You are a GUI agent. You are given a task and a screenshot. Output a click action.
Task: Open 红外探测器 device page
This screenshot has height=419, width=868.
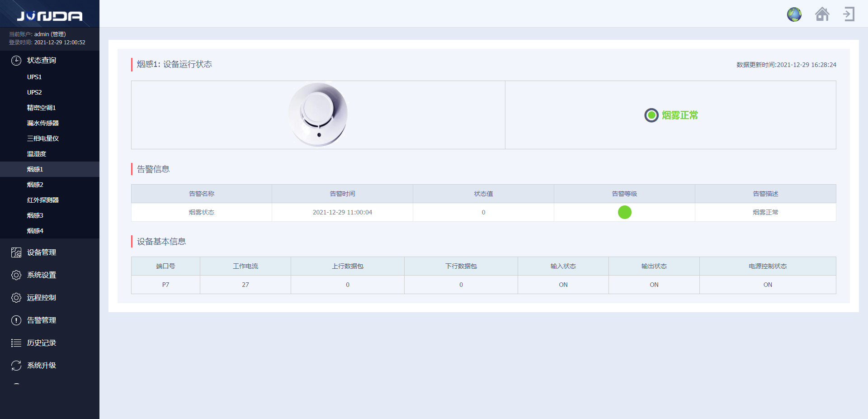tap(42, 200)
